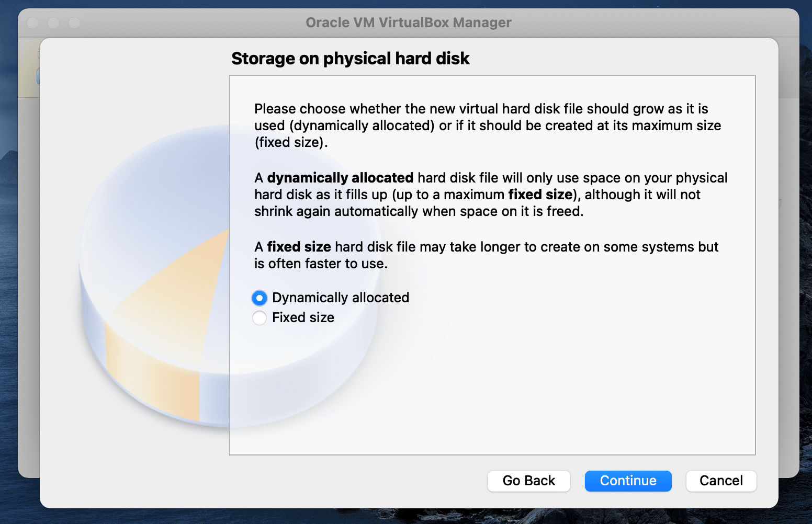Screen dimensions: 812x524
Task: Click Continue to proceed with disk creation
Action: 628,481
